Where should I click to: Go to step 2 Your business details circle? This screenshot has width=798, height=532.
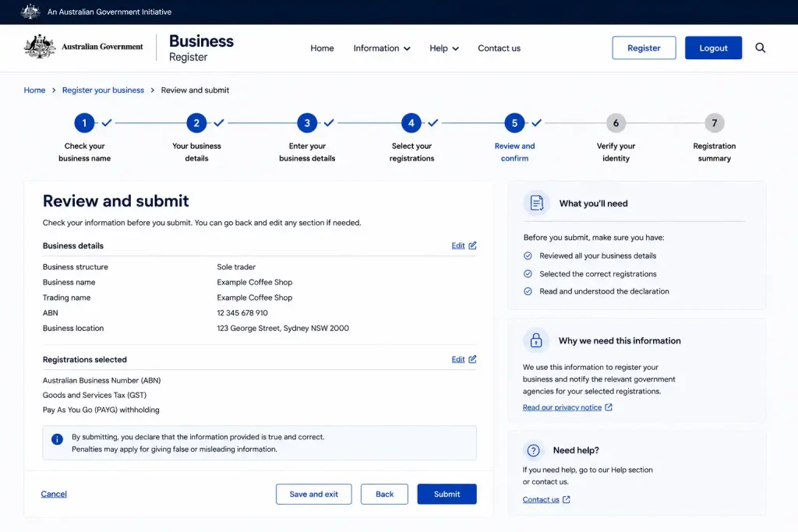point(196,122)
